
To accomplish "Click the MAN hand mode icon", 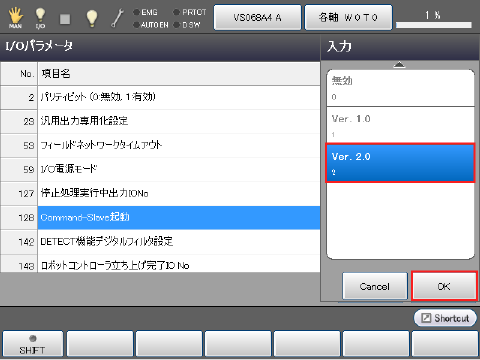I will tap(15, 18).
